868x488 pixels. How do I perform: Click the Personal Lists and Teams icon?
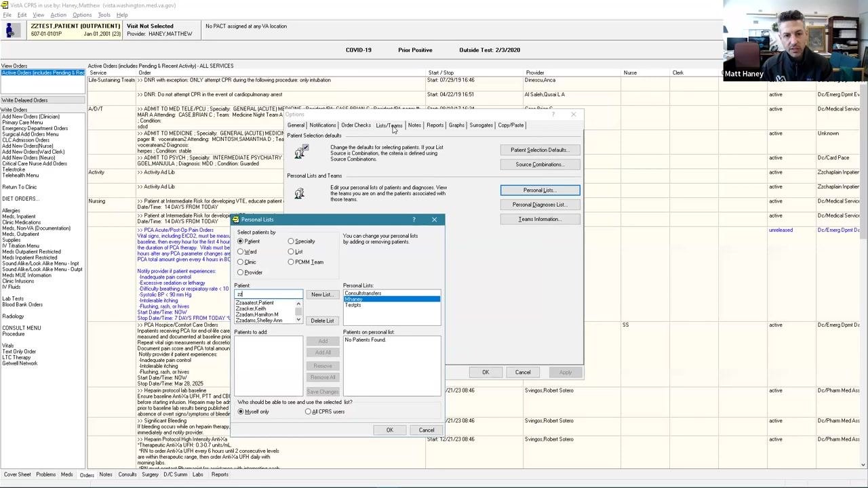click(299, 194)
